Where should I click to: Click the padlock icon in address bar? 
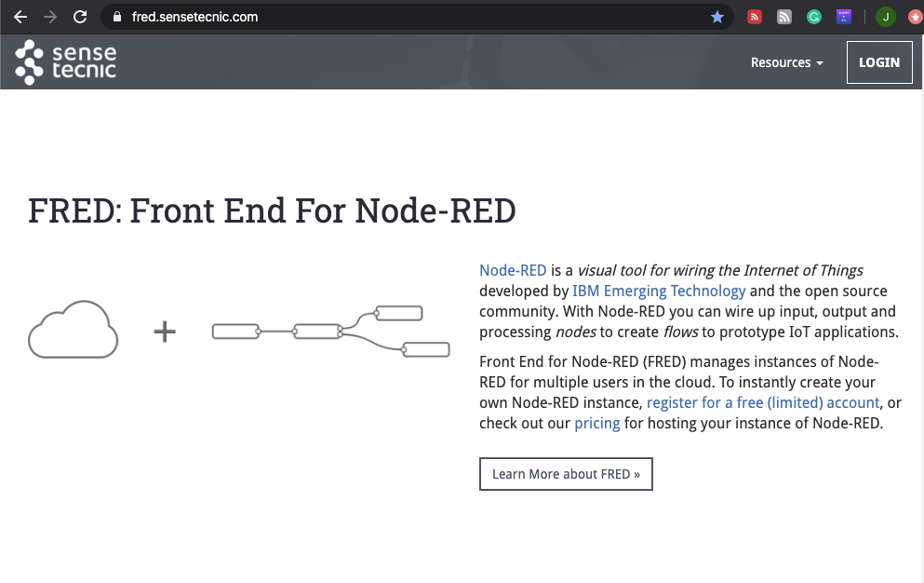point(117,17)
